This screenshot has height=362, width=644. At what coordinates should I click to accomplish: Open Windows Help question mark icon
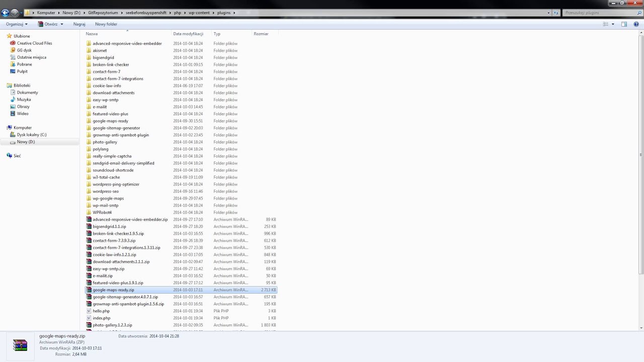pyautogui.click(x=636, y=24)
